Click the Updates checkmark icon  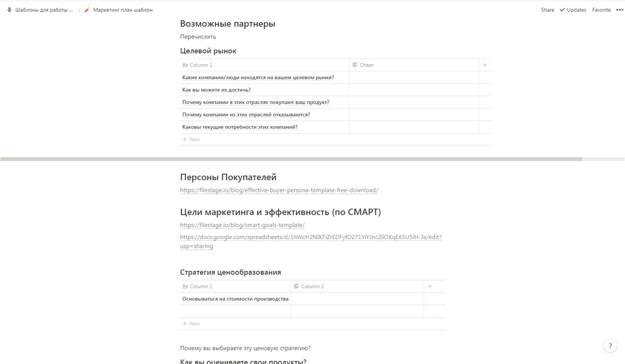tap(562, 10)
